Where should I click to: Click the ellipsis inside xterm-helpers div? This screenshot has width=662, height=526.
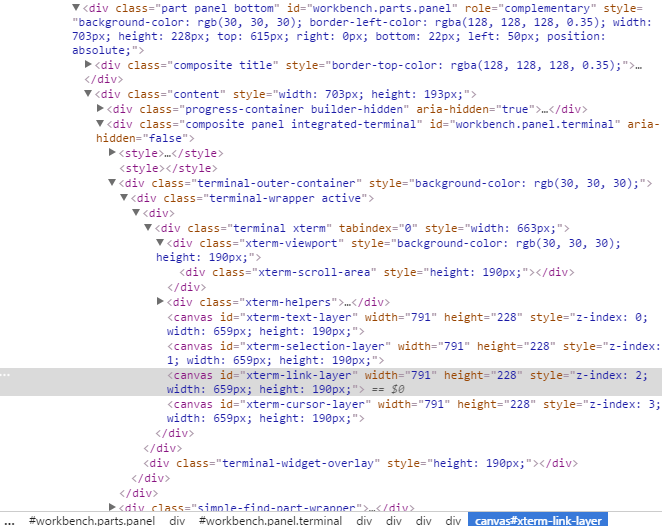(347, 303)
